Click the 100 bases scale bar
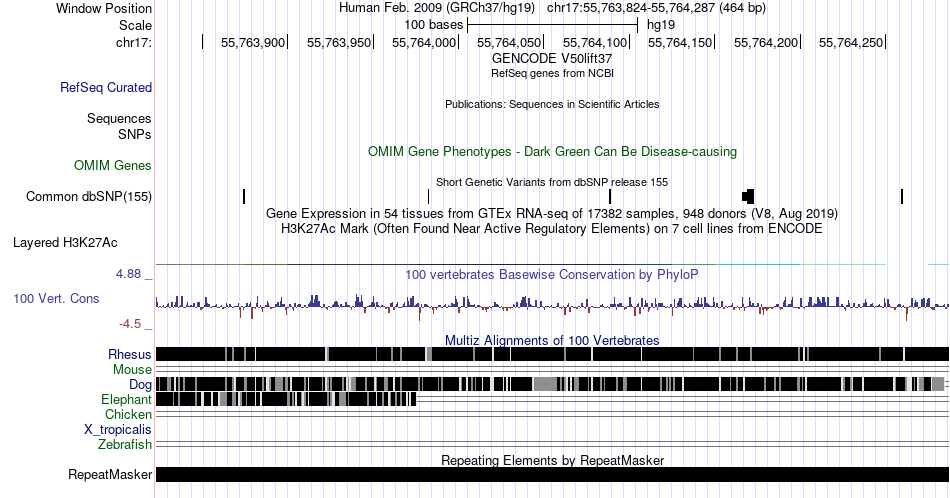Viewport: 950px width, 498px height. [x=553, y=25]
